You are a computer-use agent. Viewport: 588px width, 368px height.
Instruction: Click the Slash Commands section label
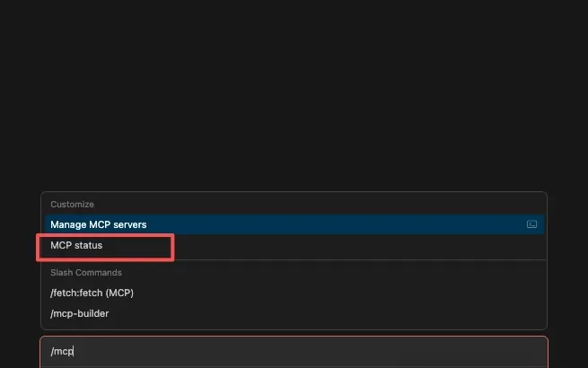point(86,272)
